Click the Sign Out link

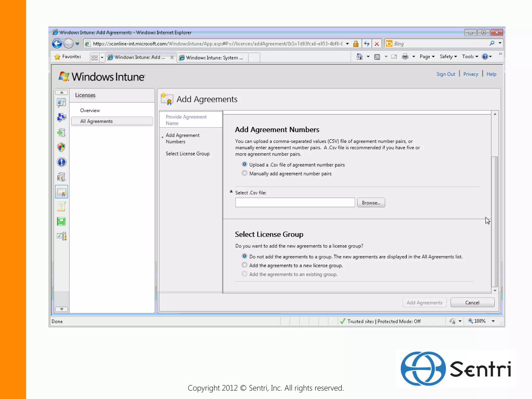click(x=446, y=74)
